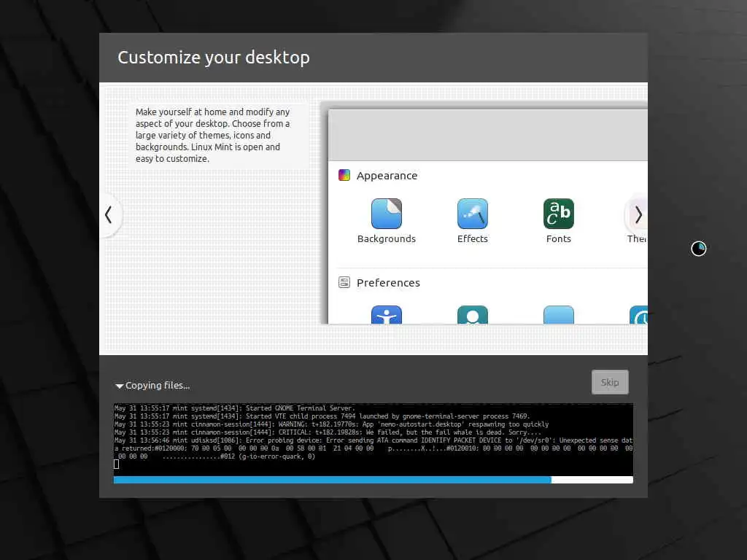Click the blue blank icon under Preferences

[558, 315]
